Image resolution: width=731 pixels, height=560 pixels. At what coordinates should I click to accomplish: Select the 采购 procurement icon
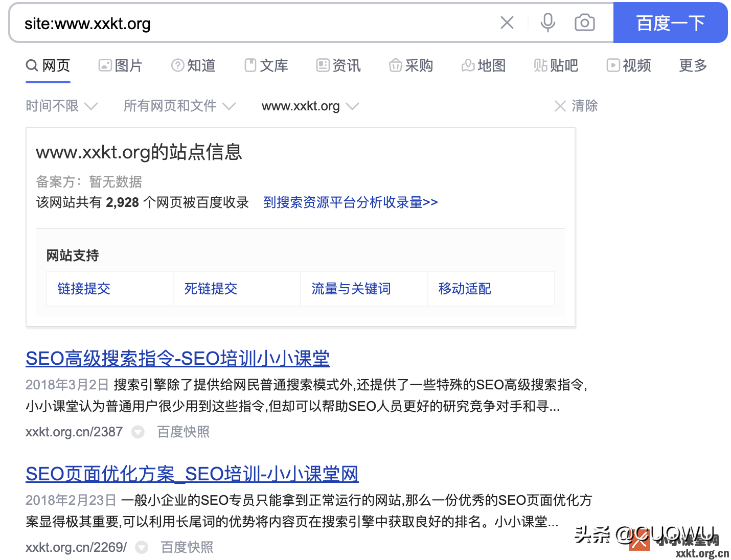[396, 65]
